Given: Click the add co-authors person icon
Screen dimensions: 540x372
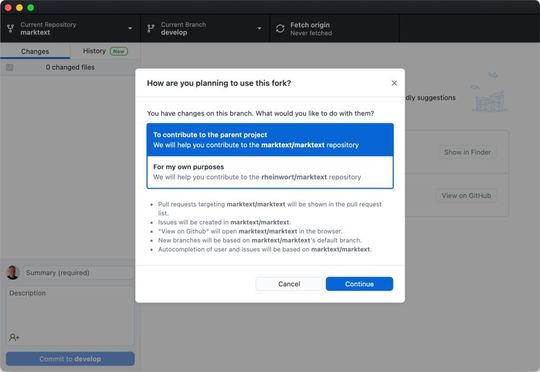Looking at the screenshot, I should click(14, 337).
